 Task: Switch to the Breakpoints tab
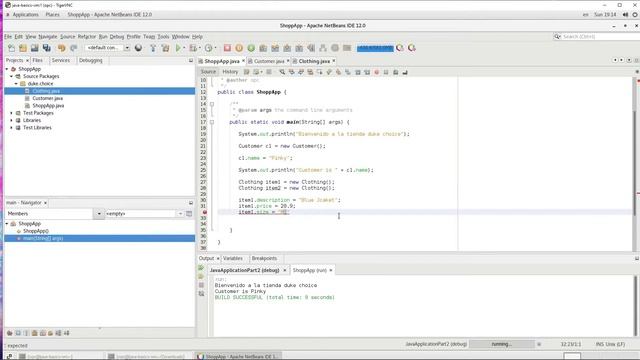click(x=264, y=258)
